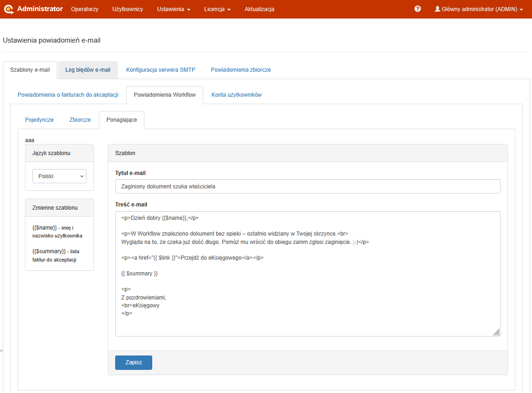Viewport: 532px width, 393px height.
Task: Grab the text area resize handle
Action: 496,332
